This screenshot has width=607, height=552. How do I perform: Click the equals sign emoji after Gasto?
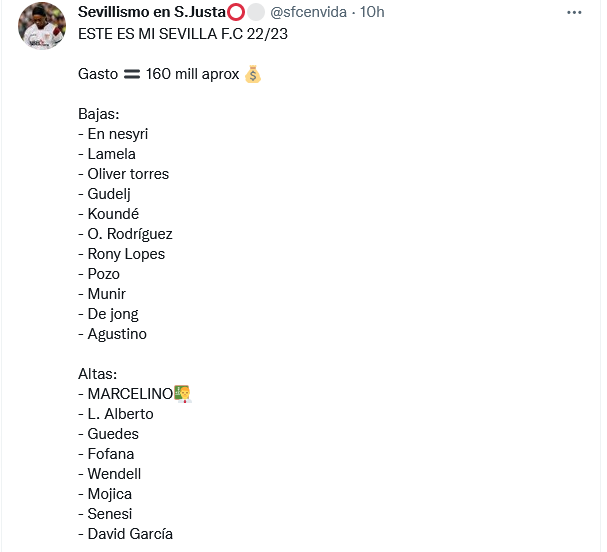tap(131, 74)
